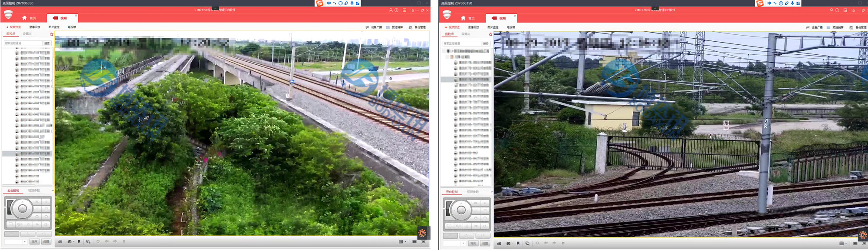This screenshot has height=250, width=868.
Task: Open 首页 home tab in left window
Action: 29,18
